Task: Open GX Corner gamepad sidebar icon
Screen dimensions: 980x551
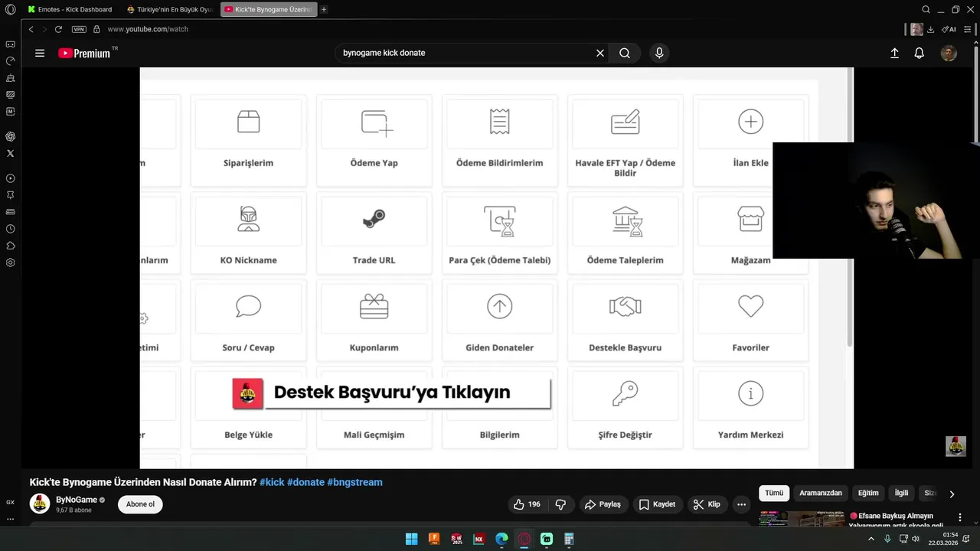Action: pyautogui.click(x=10, y=44)
